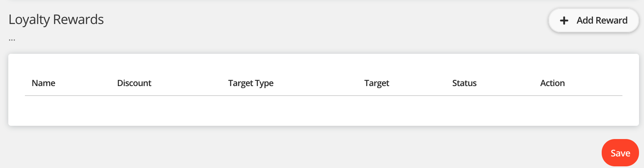Click the empty table body below headers
The height and width of the screenshot is (168, 644).
(324, 110)
